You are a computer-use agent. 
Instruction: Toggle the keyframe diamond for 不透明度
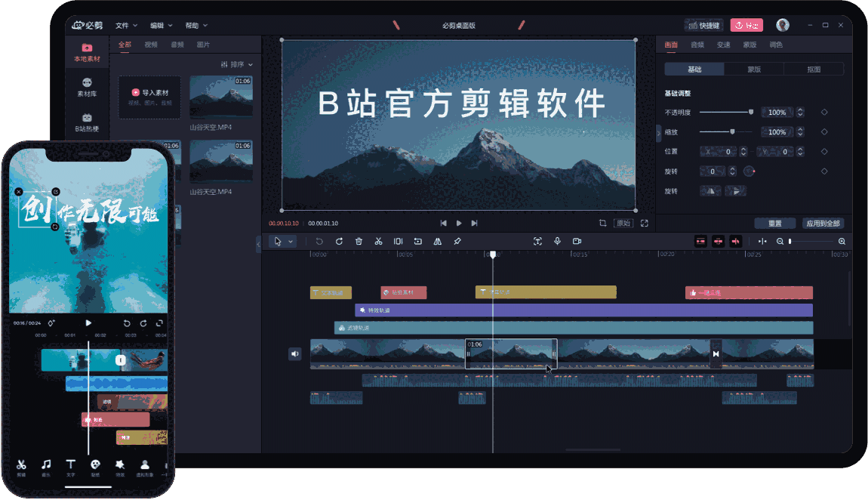pos(824,112)
